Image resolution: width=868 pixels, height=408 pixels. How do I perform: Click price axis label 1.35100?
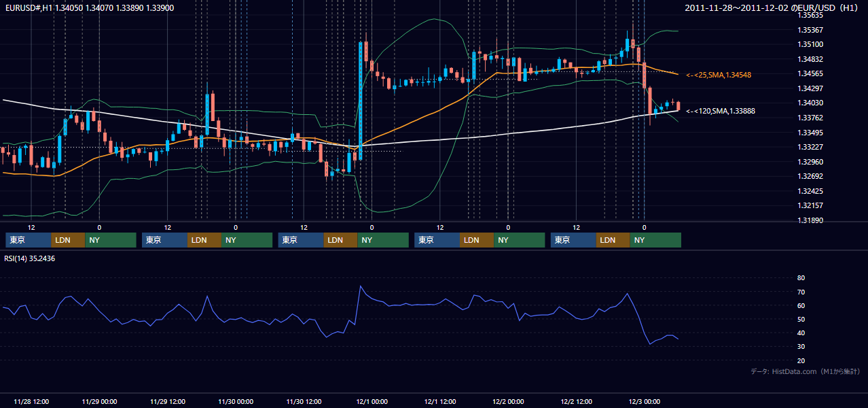click(810, 44)
